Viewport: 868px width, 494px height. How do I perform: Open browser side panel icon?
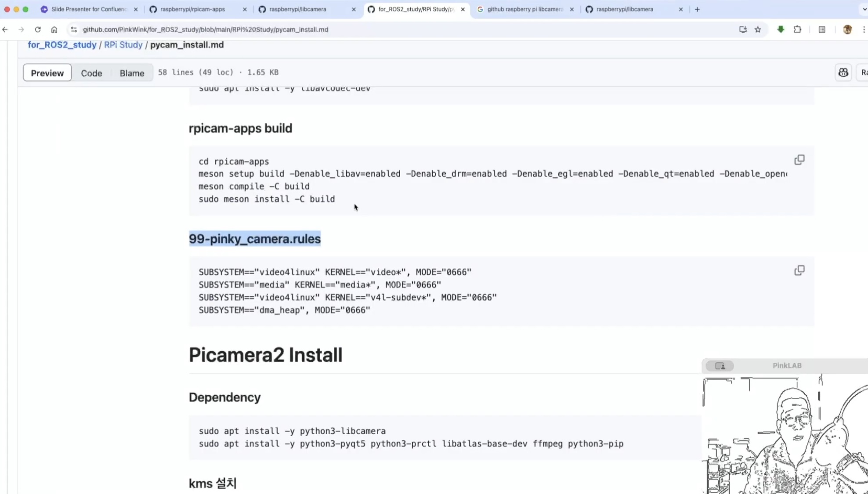pos(822,29)
